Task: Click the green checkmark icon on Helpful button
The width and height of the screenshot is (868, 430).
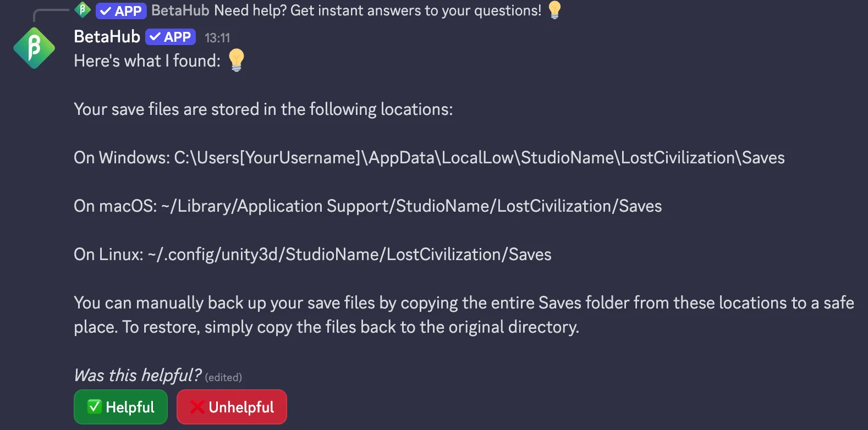Action: [x=95, y=407]
